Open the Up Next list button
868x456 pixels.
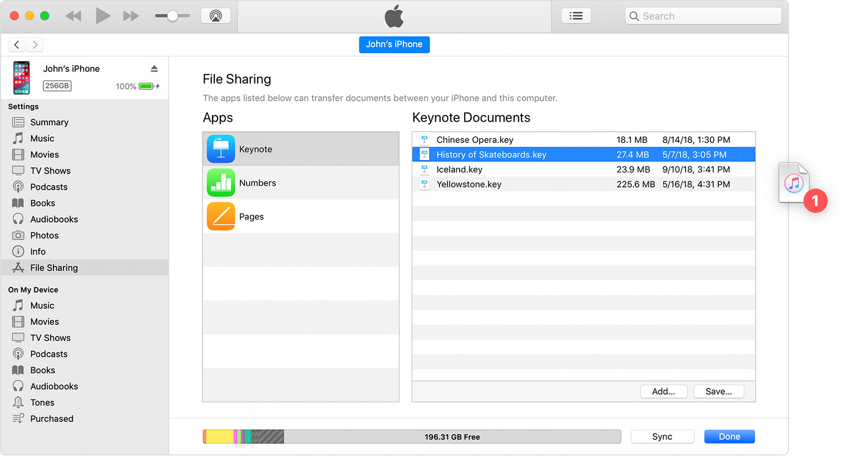pos(576,16)
